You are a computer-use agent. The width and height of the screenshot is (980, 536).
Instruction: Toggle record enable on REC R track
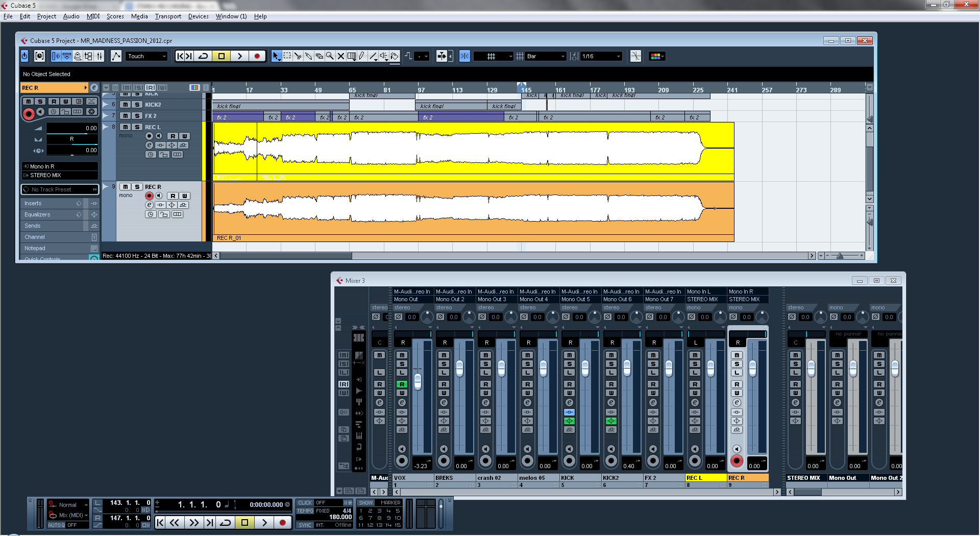coord(149,196)
